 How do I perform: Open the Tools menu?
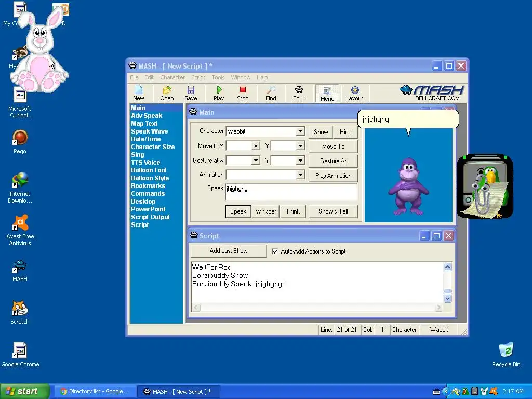(x=218, y=77)
